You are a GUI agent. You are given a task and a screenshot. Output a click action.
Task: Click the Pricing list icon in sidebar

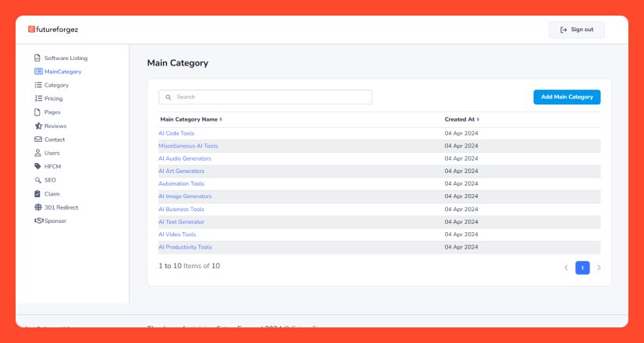[37, 99]
